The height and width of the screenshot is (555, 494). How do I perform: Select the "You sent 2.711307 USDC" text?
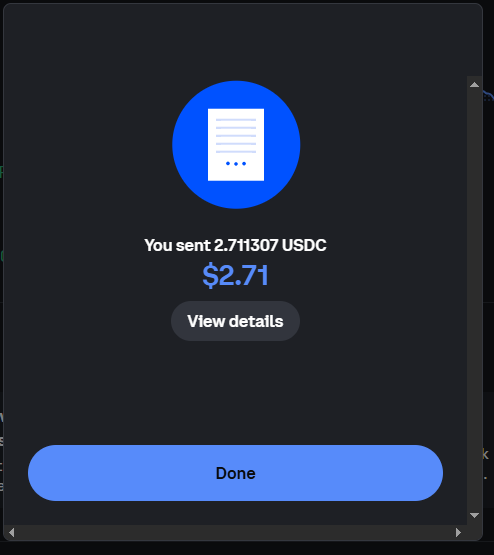(x=235, y=245)
